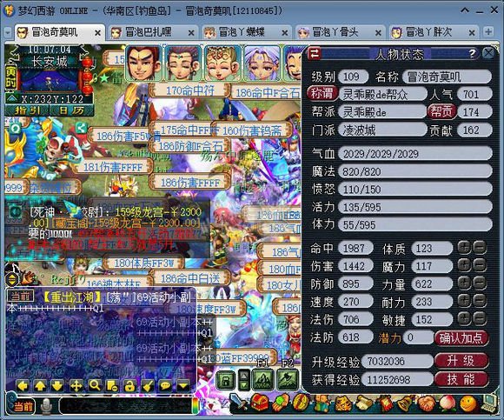Click the red banner icon in bottom bar
Viewport: 504px width, 420px height.
pyautogui.click(x=385, y=403)
